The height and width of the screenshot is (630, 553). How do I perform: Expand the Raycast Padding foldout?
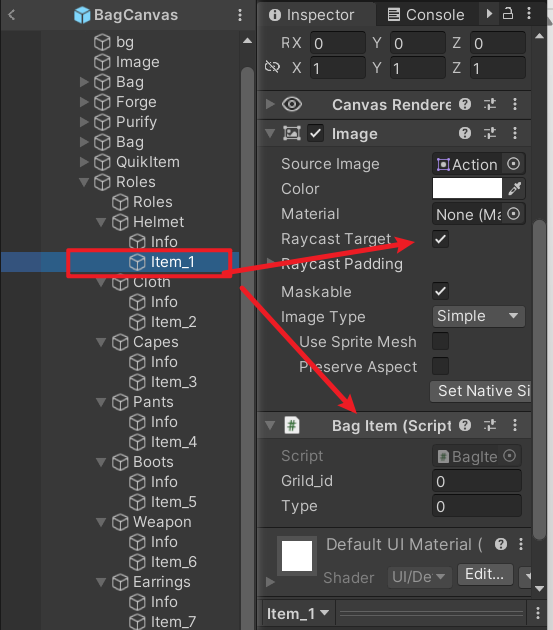tap(271, 262)
